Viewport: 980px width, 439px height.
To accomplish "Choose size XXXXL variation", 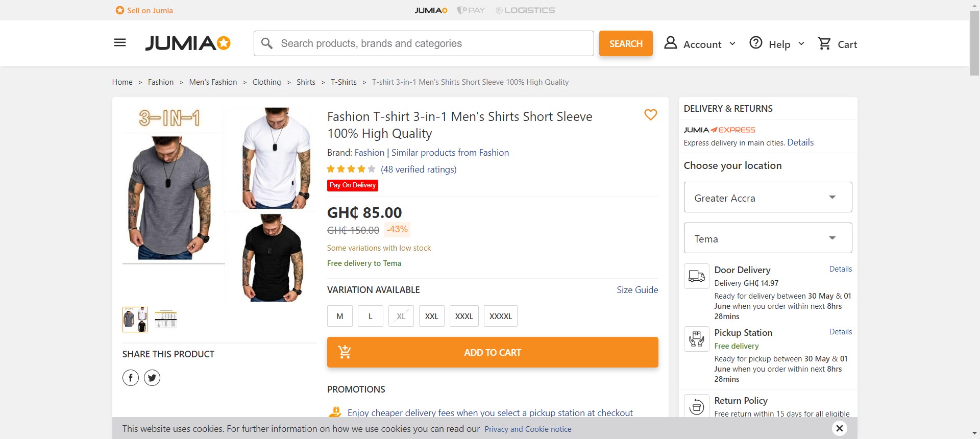I will click(x=501, y=316).
